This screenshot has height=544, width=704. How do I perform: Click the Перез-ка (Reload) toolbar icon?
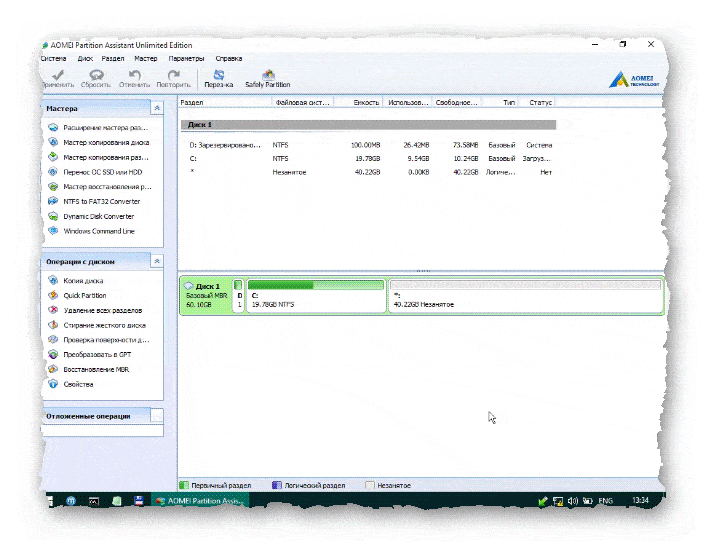219,75
